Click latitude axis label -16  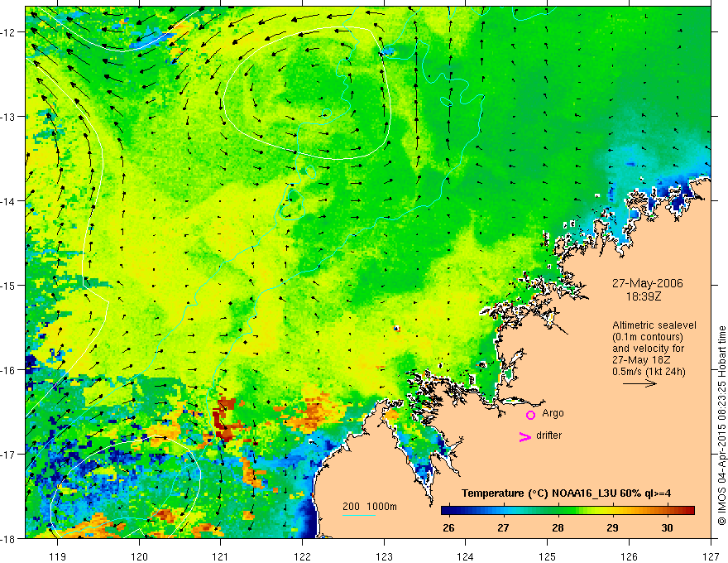[8, 370]
